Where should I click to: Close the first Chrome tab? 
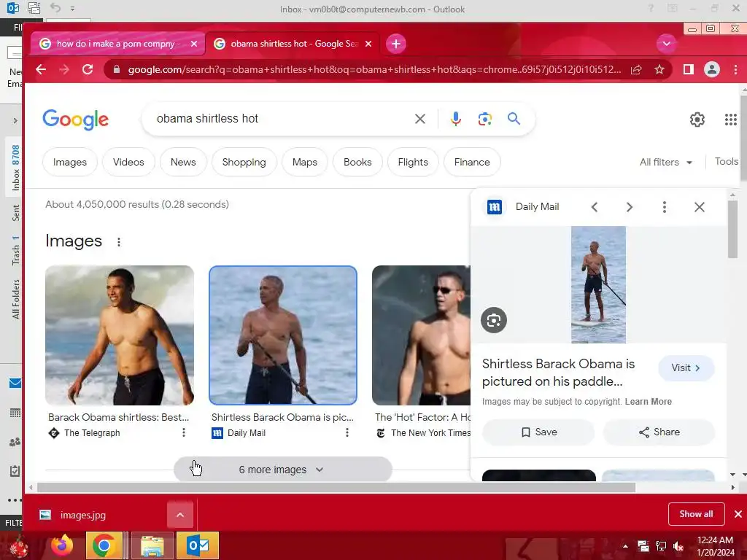tap(194, 44)
